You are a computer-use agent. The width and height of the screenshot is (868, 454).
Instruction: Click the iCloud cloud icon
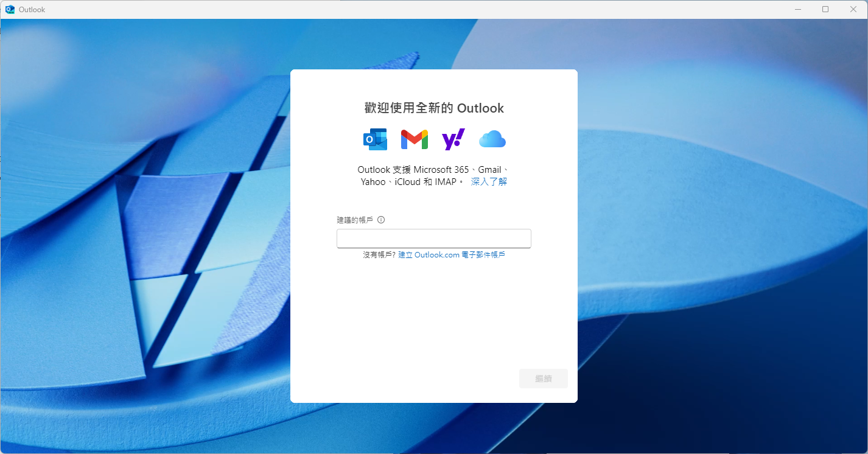tap(492, 139)
